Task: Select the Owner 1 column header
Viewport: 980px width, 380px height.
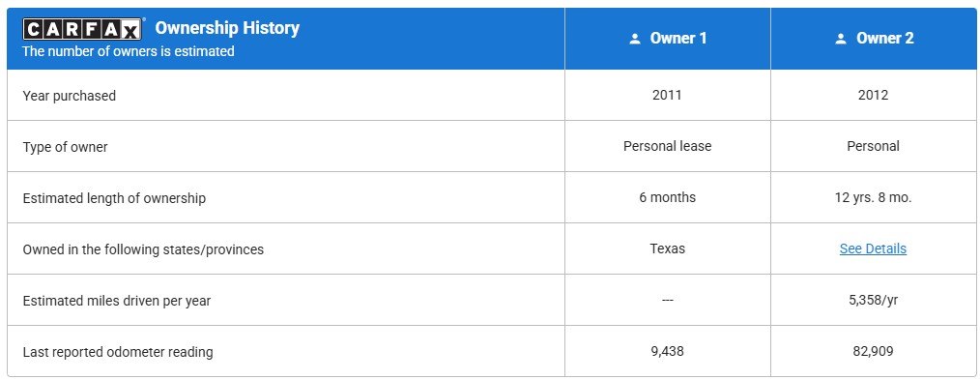Action: [668, 39]
